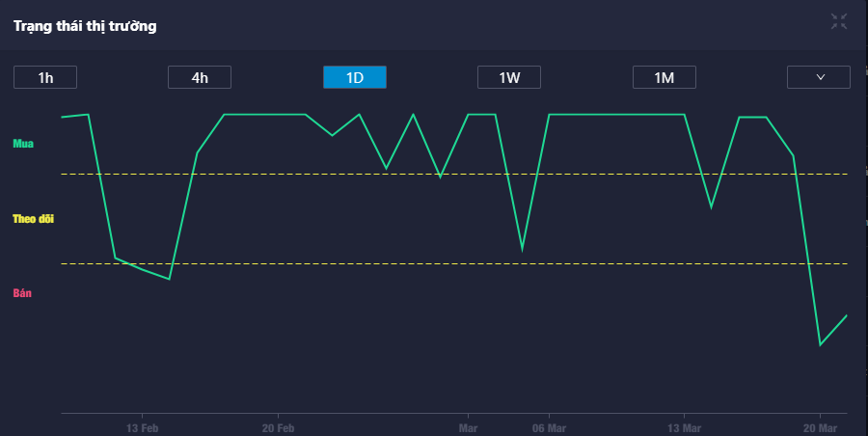Screen dimensions: 868x436
Task: Click the red Bán zone label
Action: point(22,292)
